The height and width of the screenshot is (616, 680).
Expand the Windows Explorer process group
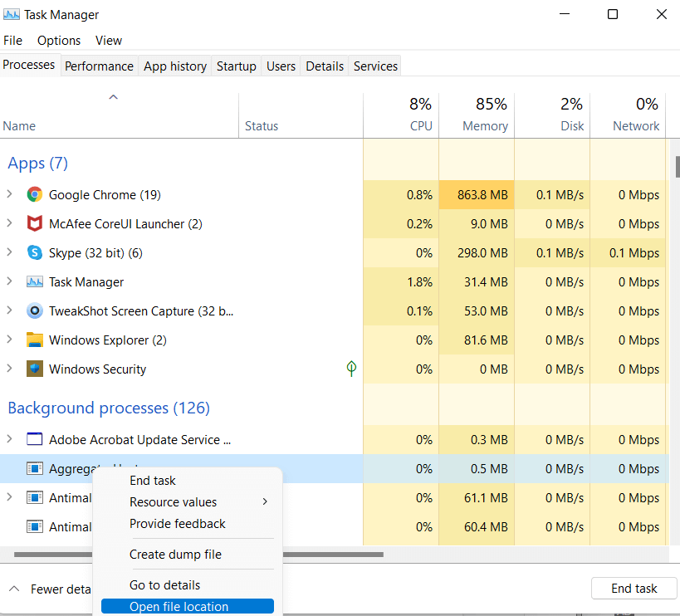pyautogui.click(x=9, y=340)
